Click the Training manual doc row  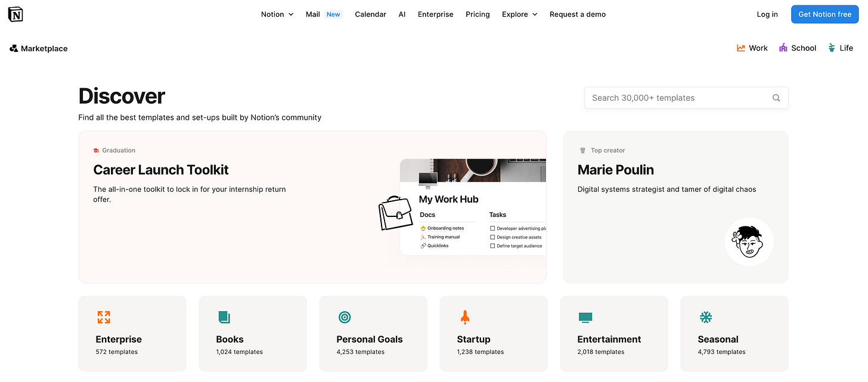tap(440, 237)
